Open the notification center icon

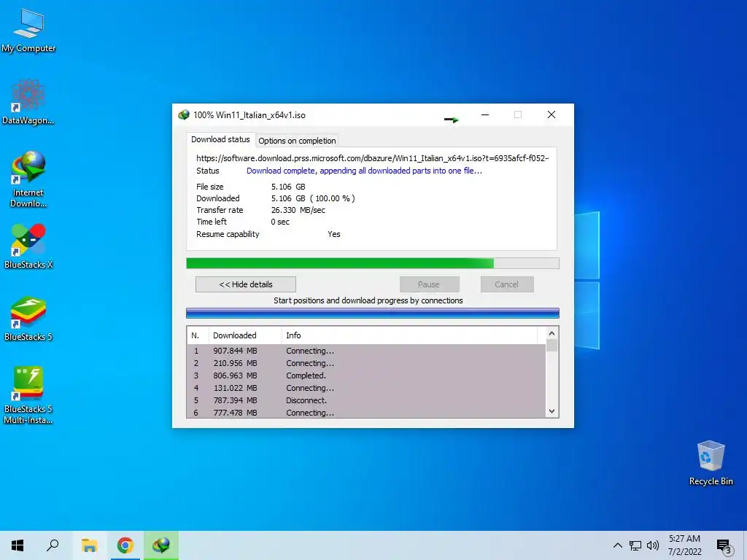[724, 546]
